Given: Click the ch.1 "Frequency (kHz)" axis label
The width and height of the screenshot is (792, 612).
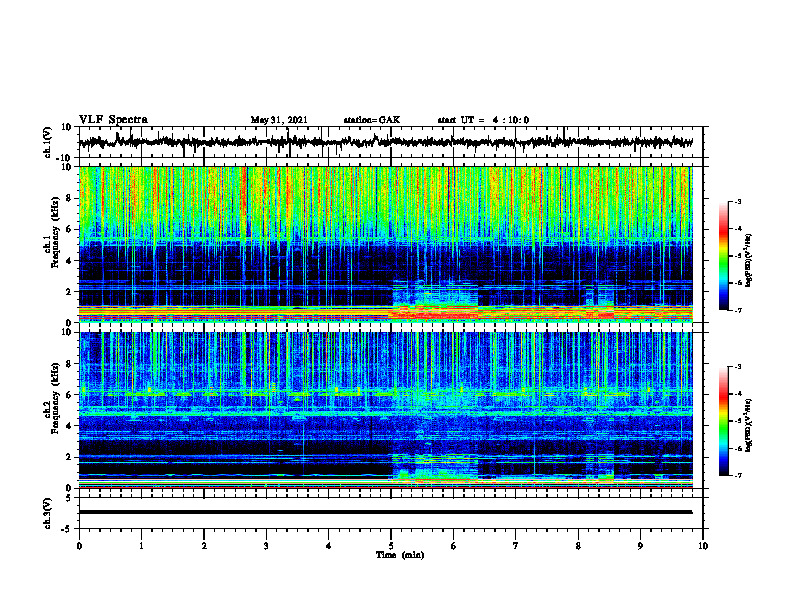Looking at the screenshot, I should tap(54, 232).
